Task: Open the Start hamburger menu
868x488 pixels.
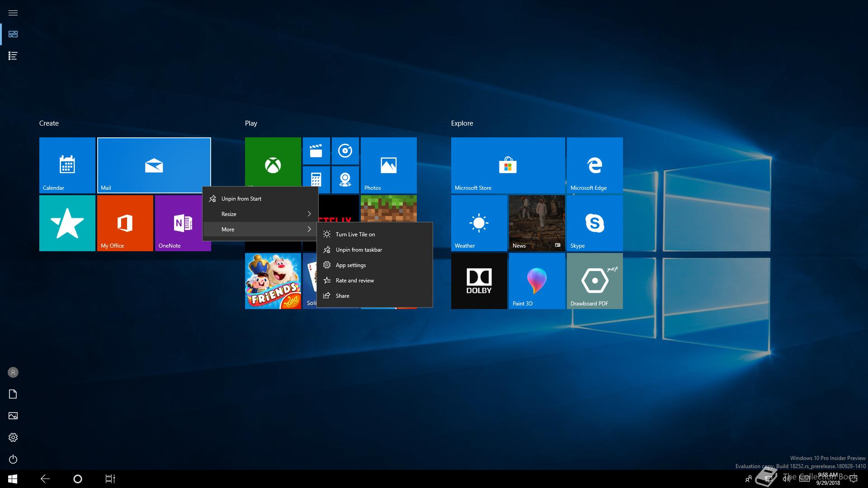Action: pos(13,13)
